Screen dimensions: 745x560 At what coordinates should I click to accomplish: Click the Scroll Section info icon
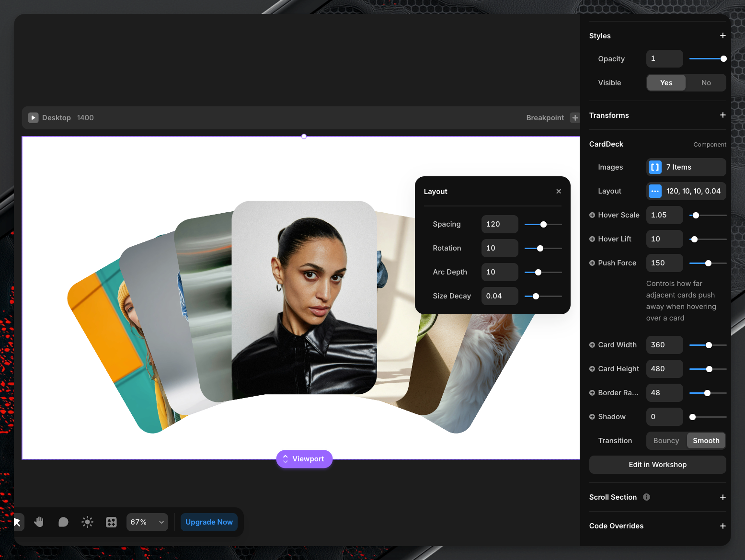click(646, 497)
